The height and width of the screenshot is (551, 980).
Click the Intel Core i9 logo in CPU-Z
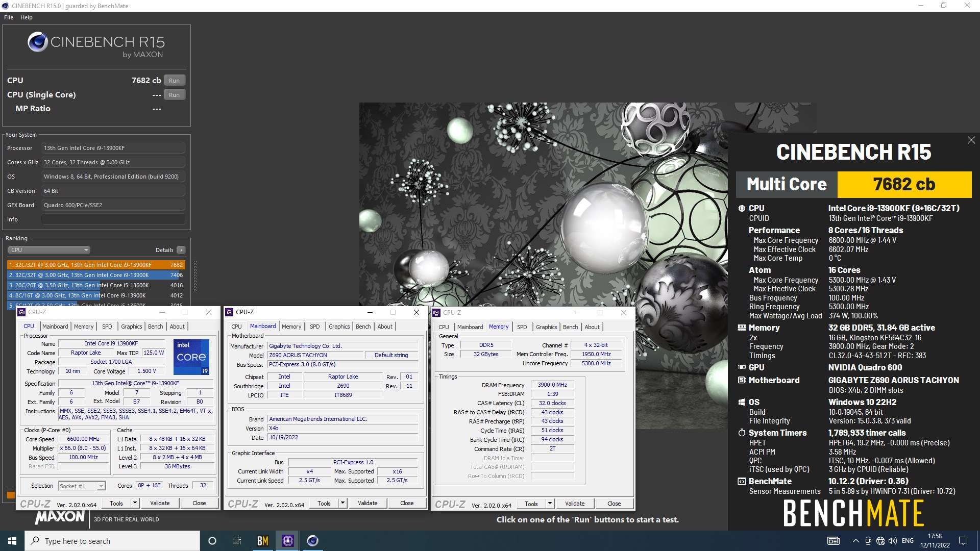coord(191,357)
